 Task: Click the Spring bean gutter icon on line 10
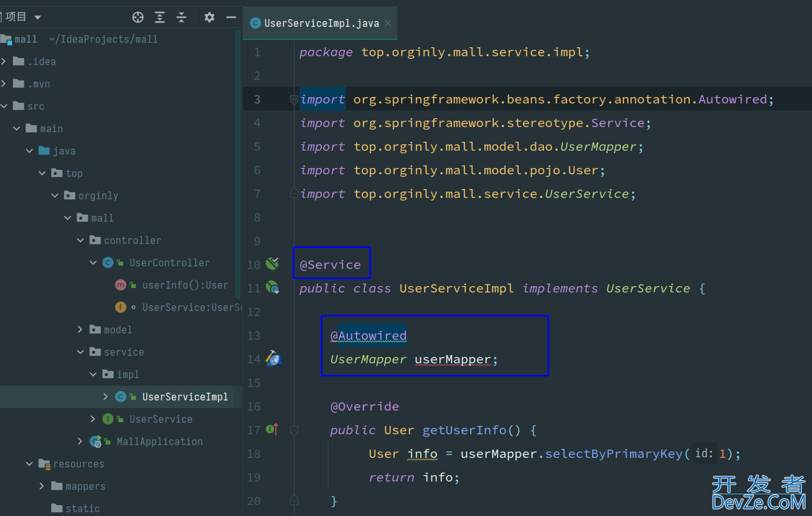(273, 264)
